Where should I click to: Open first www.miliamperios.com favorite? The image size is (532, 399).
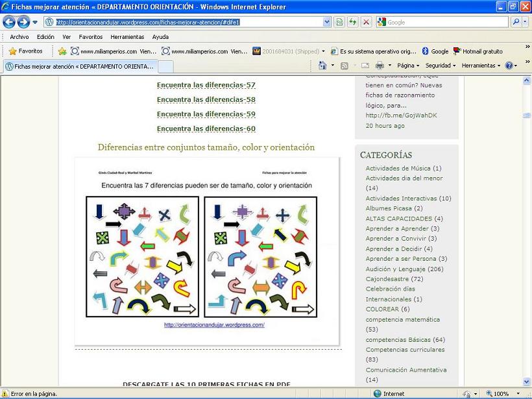pyautogui.click(x=114, y=51)
